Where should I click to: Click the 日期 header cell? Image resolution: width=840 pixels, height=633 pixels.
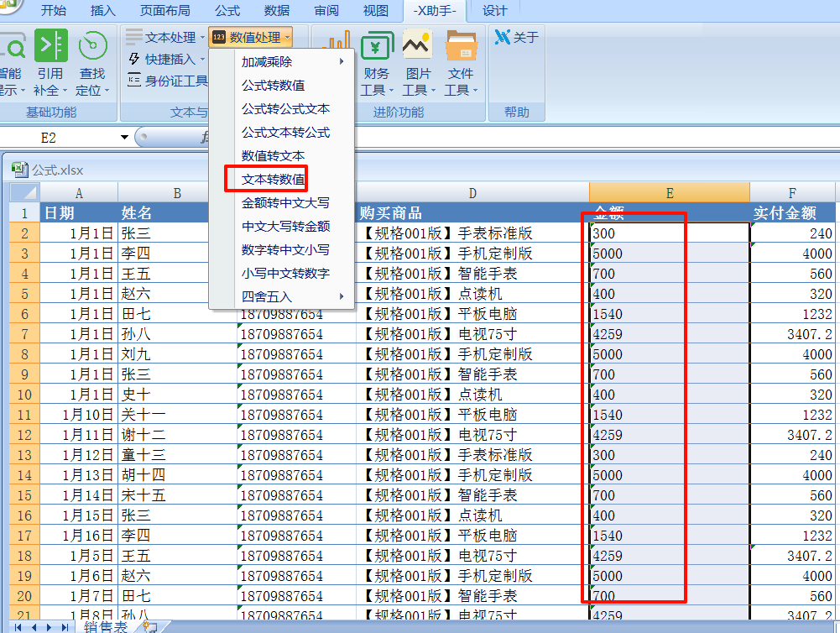[79, 212]
